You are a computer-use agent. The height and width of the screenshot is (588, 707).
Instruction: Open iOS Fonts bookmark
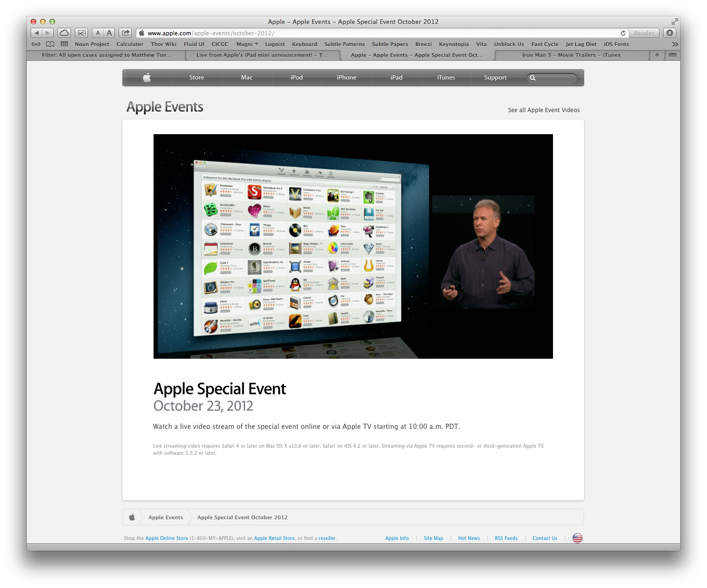pos(617,44)
